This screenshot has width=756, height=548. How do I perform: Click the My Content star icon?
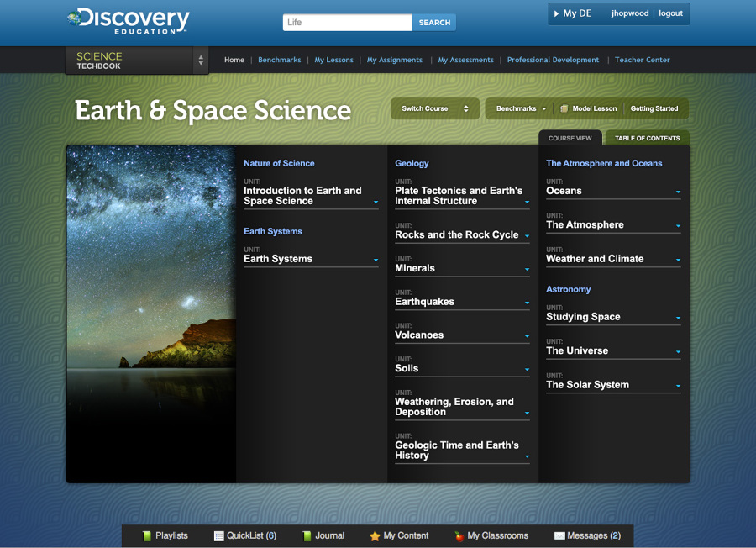tap(374, 535)
